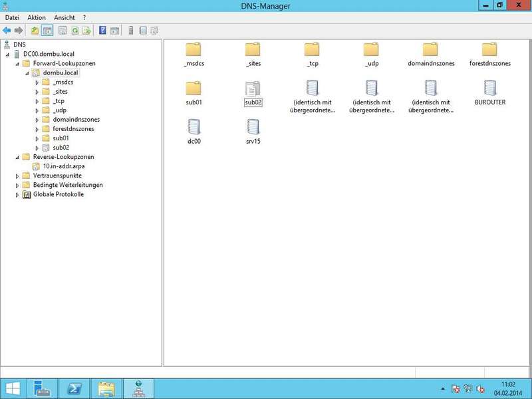Select Bedingte Weiterleitungen in the tree
Viewport: 532px width, 399px height.
point(67,185)
